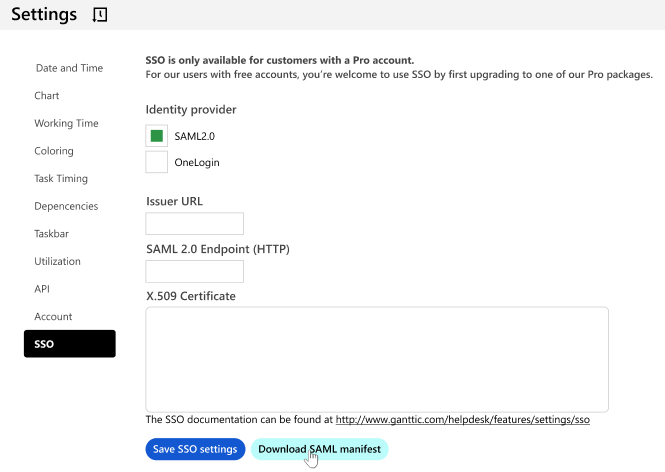
Task: Click Download SAML manifest button
Action: [319, 449]
